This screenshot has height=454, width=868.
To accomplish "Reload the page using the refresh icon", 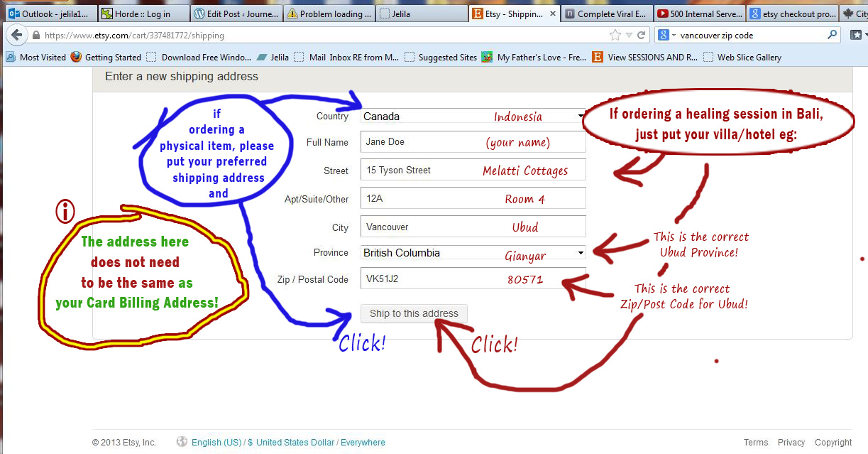I will [642, 35].
